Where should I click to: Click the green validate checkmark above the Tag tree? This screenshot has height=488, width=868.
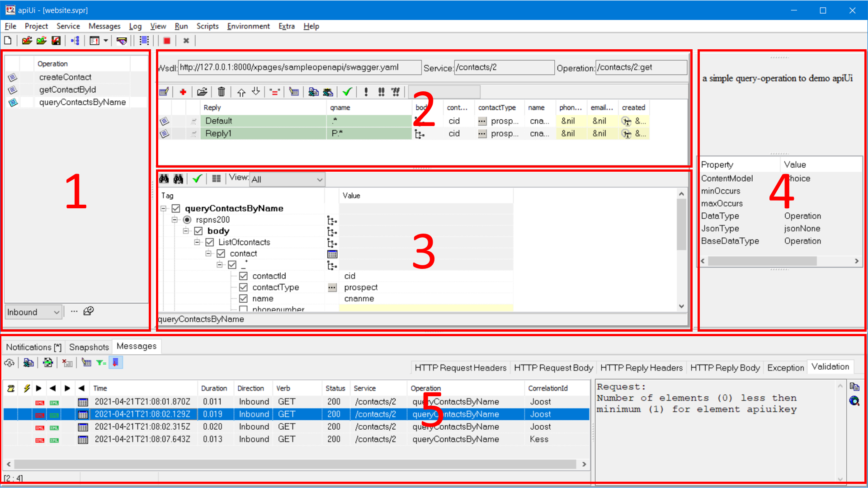pos(197,179)
